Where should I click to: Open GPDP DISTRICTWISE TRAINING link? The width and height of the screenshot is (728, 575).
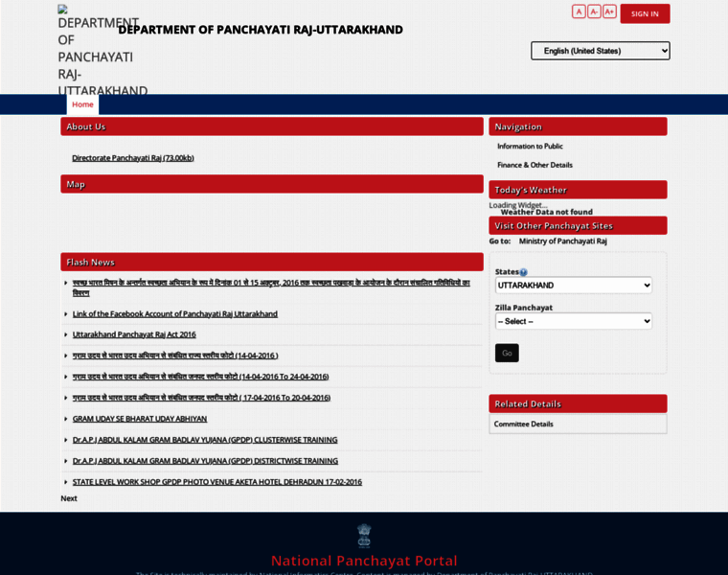click(x=205, y=461)
